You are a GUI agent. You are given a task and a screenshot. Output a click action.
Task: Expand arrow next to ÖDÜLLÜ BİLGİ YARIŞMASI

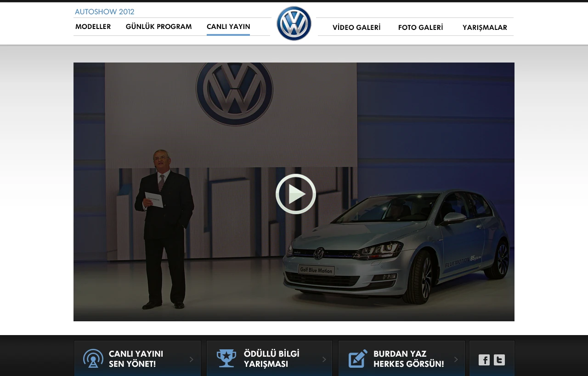324,359
